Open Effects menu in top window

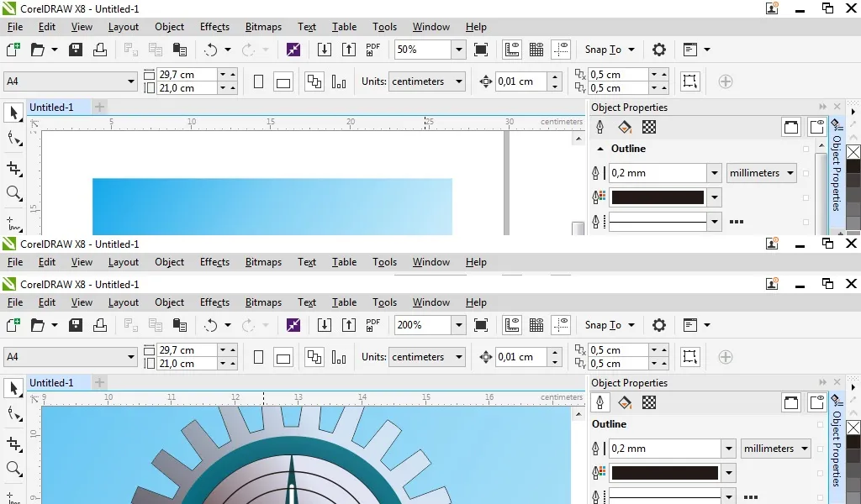[x=214, y=27]
